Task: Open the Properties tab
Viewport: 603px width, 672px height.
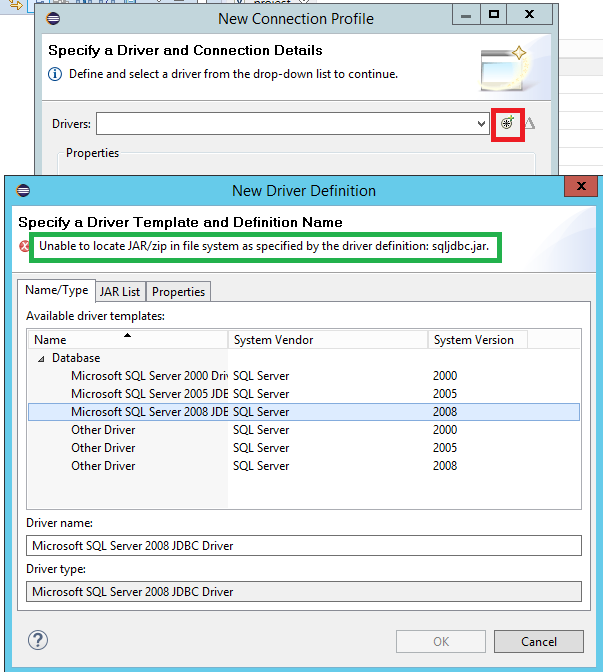Action: [178, 292]
